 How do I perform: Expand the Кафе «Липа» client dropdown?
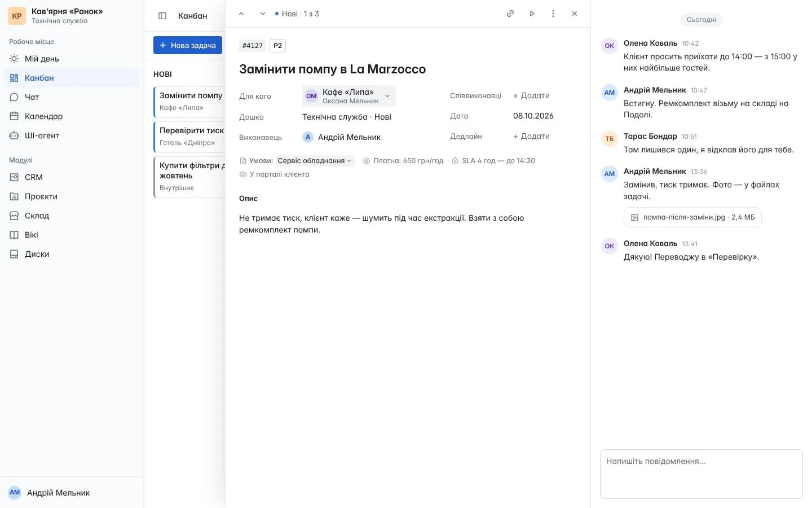pos(349,96)
